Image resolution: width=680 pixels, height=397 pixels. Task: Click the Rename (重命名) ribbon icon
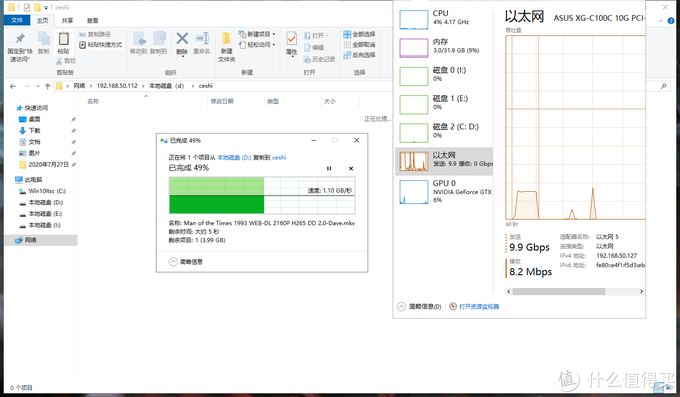click(x=202, y=39)
